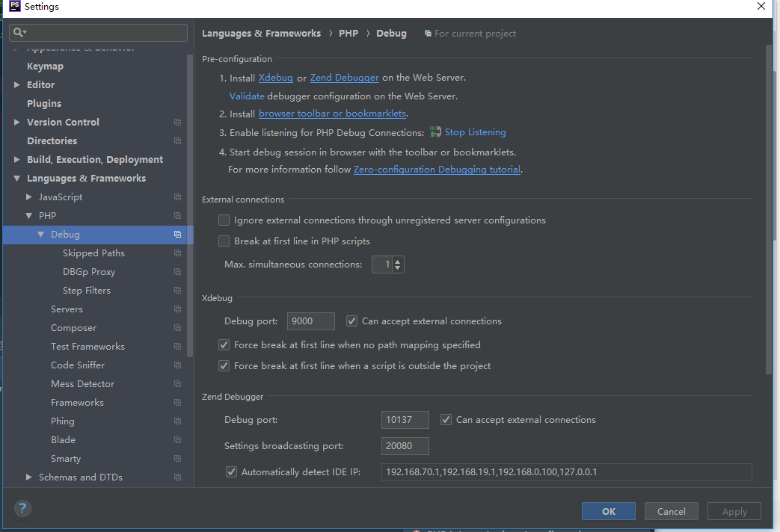Screen dimensions: 780x532
Task: Click project-level icon beside Smarty
Action: click(177, 459)
